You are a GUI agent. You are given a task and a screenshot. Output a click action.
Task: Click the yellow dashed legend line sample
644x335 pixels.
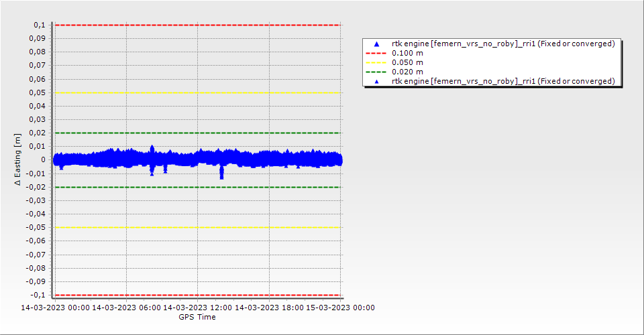376,62
